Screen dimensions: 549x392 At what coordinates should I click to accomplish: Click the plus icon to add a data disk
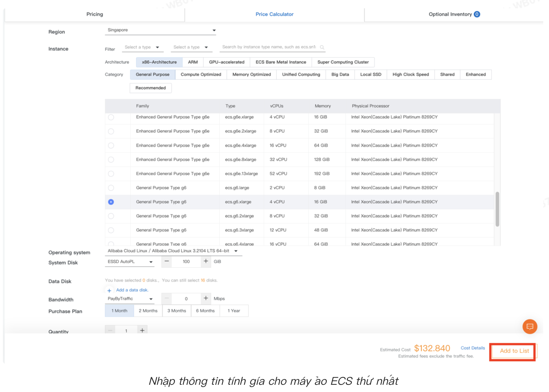click(x=109, y=290)
